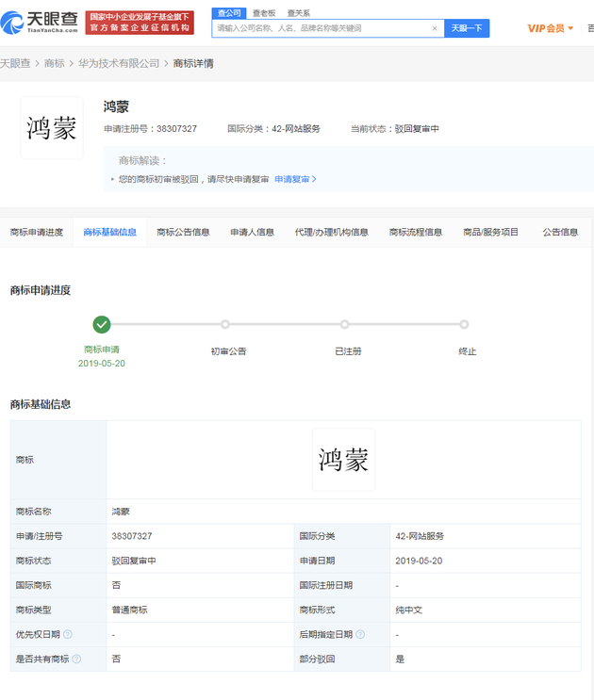Select the 2019-05-20 application date cell
594x700 pixels.
point(419,561)
